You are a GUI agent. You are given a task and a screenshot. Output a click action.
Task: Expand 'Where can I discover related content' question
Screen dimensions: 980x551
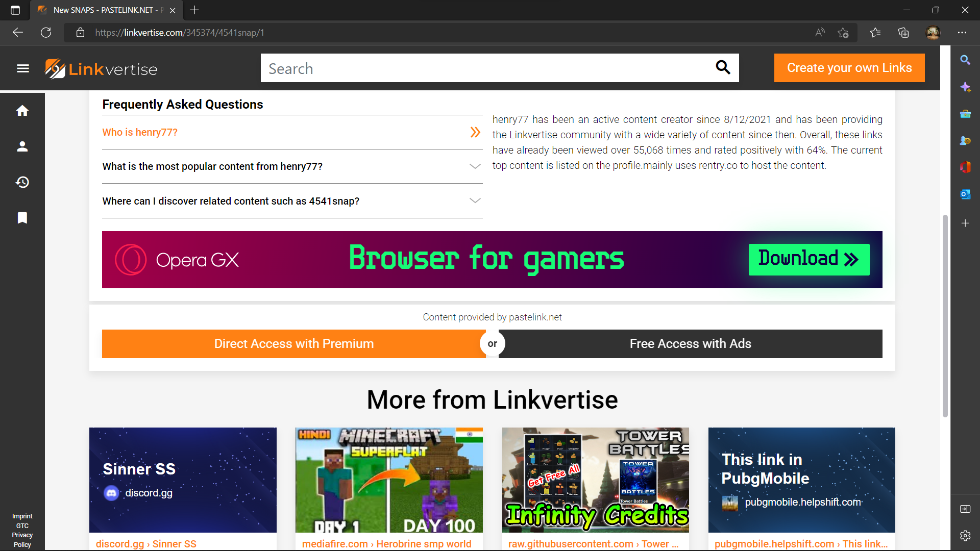[x=292, y=201]
